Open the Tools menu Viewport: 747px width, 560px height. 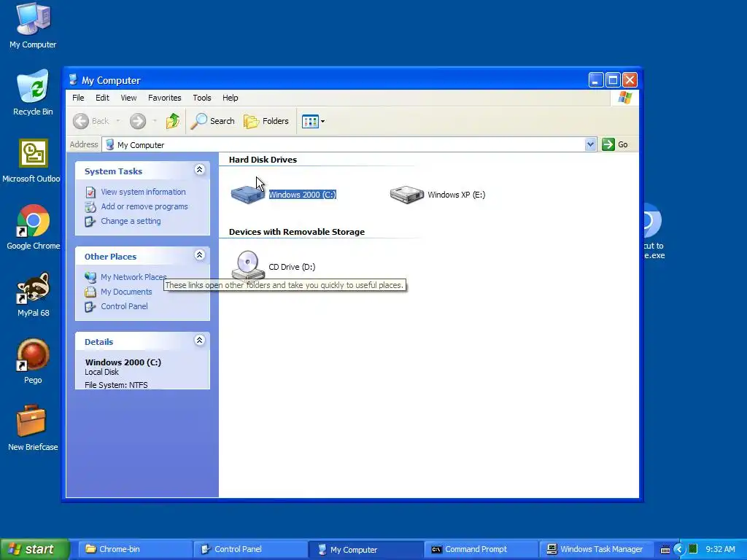202,98
